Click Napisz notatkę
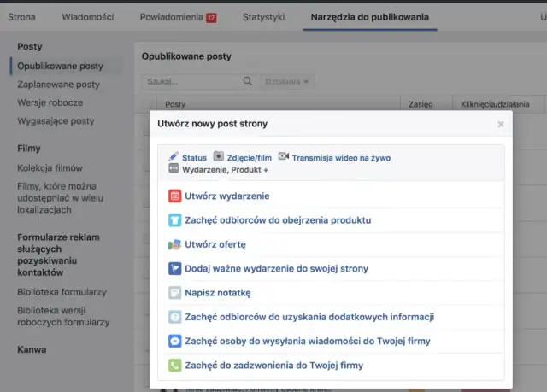The height and width of the screenshot is (392, 547). pos(218,293)
